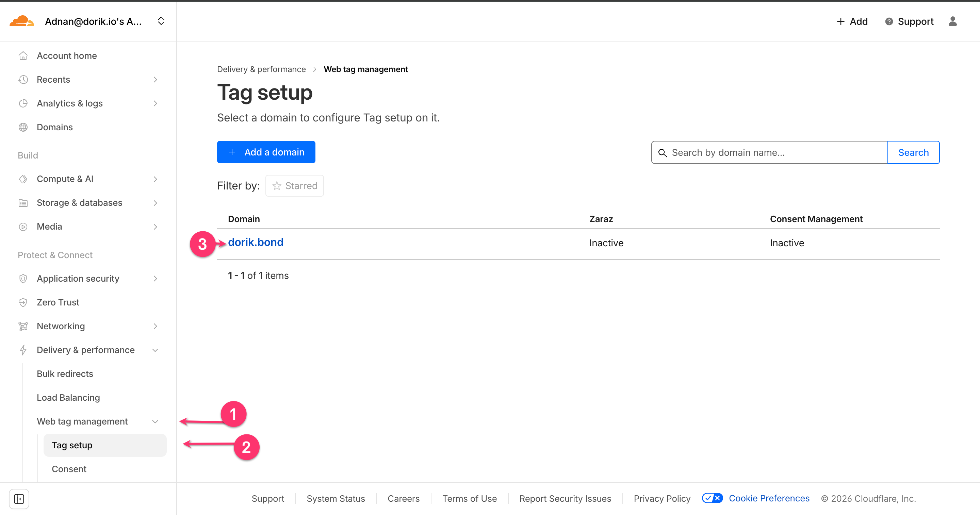Go to Bulk redirects
The height and width of the screenshot is (515, 980).
coord(65,374)
